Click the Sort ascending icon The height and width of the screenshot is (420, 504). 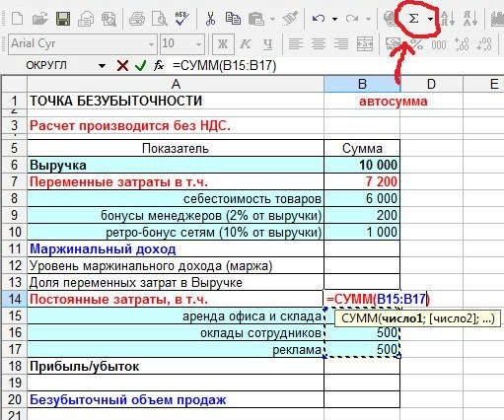448,19
